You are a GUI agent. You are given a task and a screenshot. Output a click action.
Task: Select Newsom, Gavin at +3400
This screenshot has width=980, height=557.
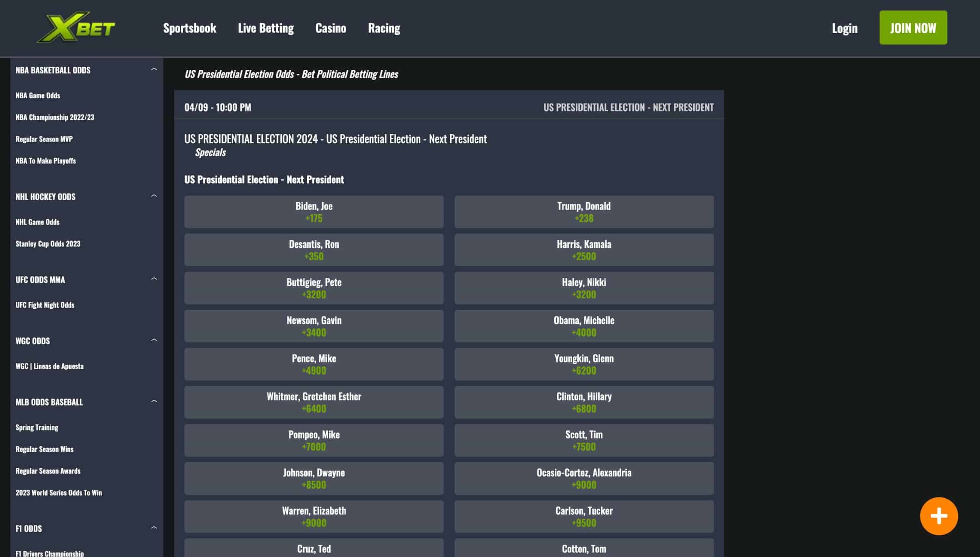coord(314,326)
